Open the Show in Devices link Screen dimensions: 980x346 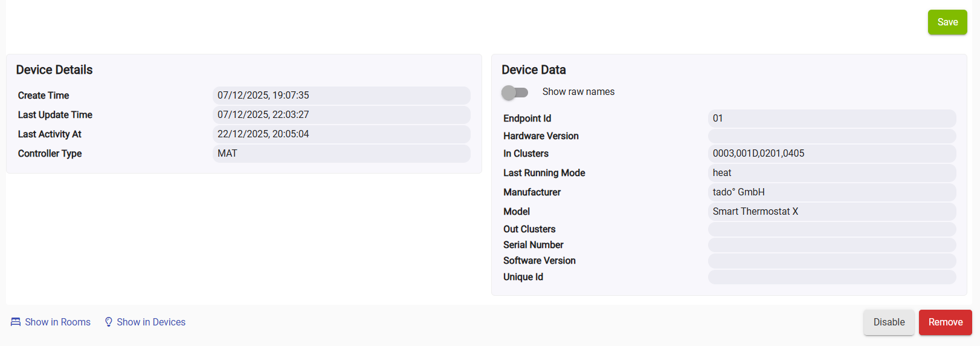tap(151, 322)
